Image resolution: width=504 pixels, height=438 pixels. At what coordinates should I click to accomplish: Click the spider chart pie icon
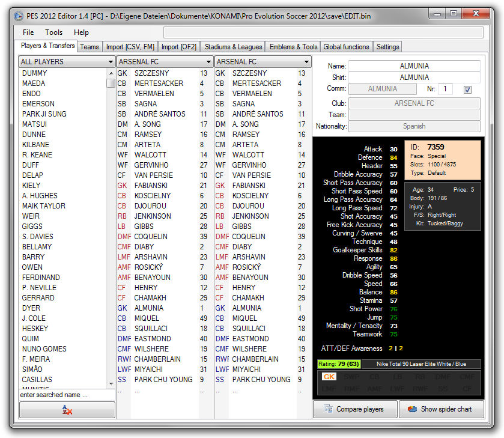pyautogui.click(x=412, y=409)
